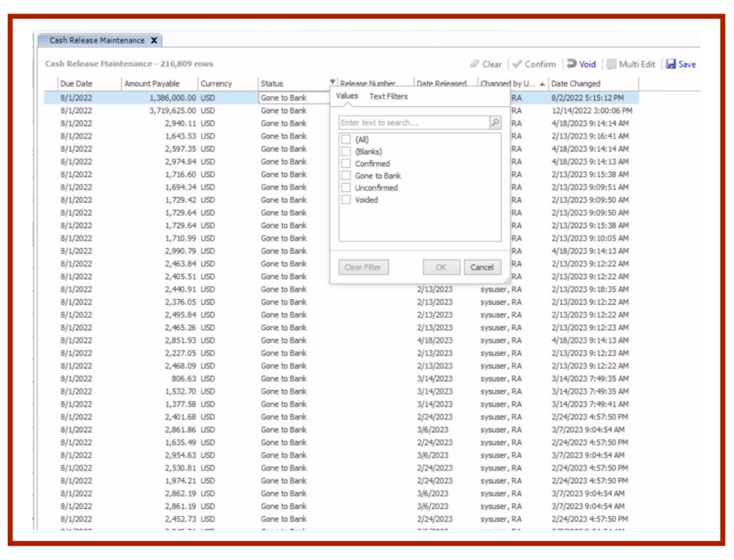Switch to the Text Filters tab
734x560 pixels.
(x=388, y=96)
